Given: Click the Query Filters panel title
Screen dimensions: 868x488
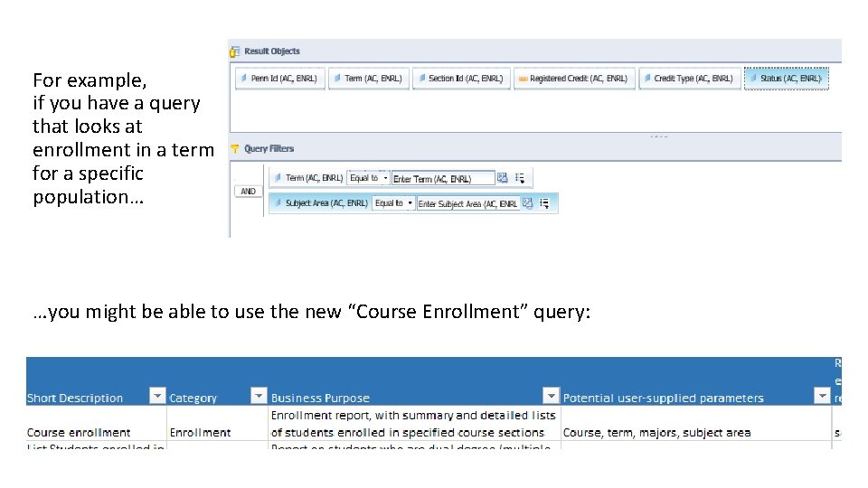Looking at the screenshot, I should (269, 149).
